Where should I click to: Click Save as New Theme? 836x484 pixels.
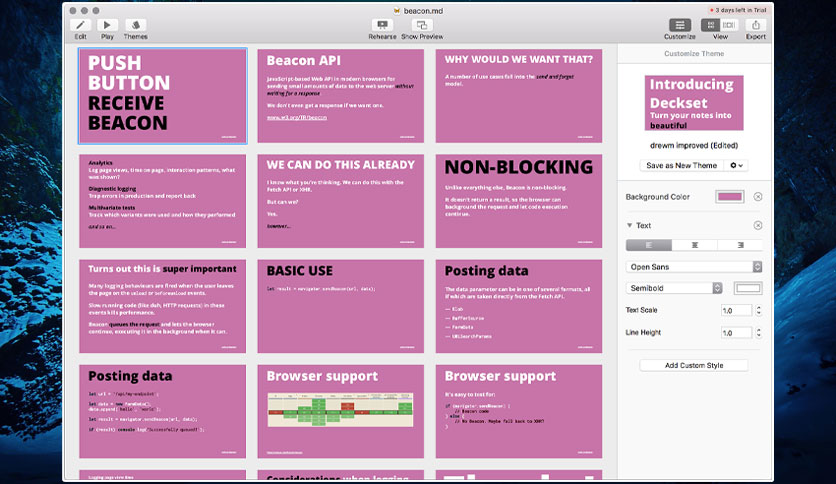pyautogui.click(x=681, y=165)
